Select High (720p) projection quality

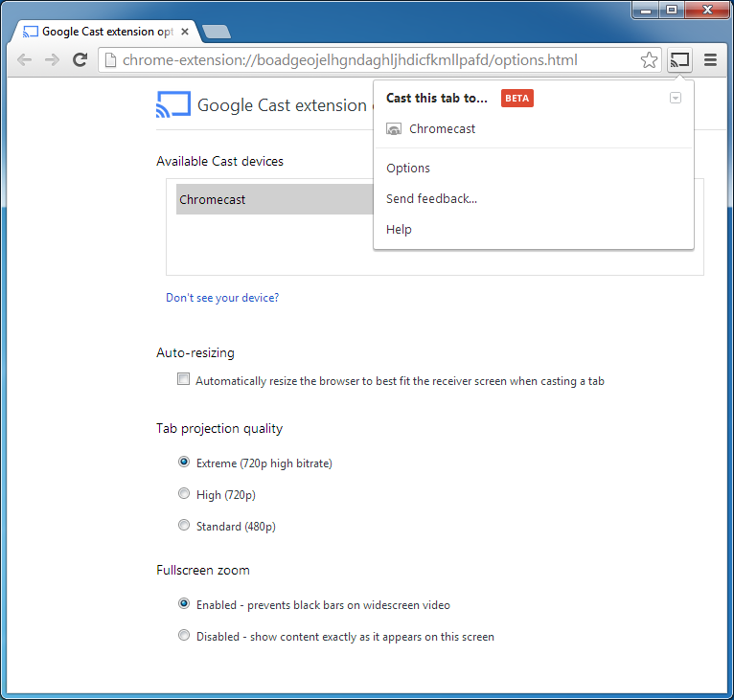tap(184, 493)
